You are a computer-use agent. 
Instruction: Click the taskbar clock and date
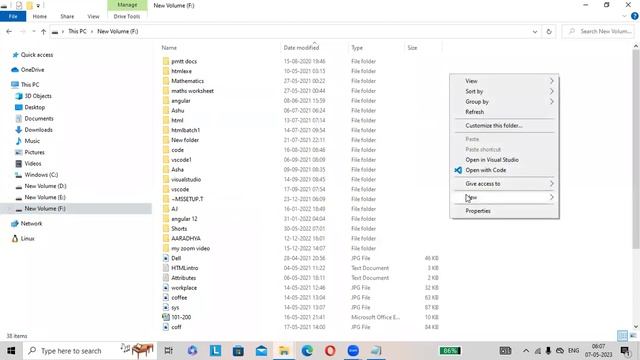click(x=598, y=351)
